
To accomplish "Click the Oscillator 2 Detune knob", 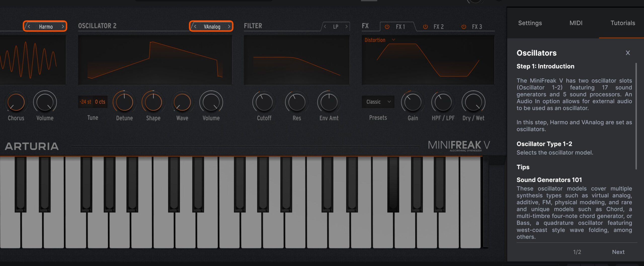I will click(124, 102).
